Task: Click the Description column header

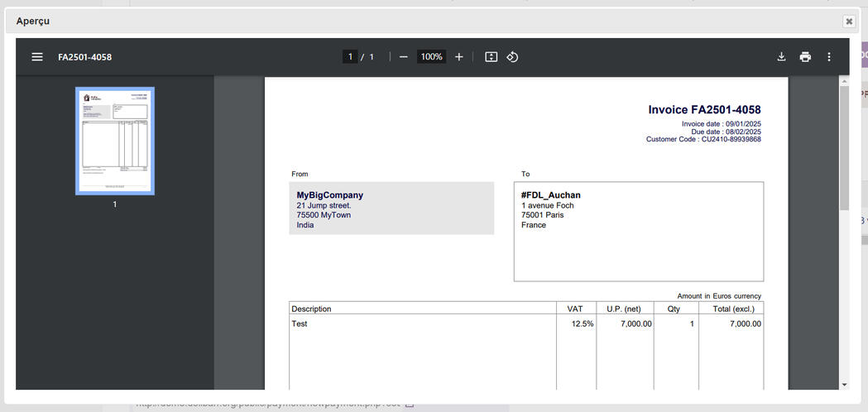Action: coord(311,309)
